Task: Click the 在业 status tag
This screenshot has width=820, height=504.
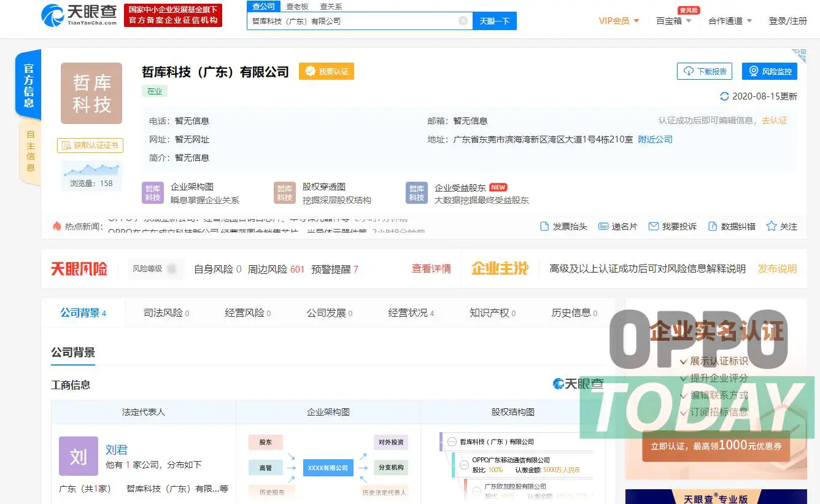Action: pos(155,91)
